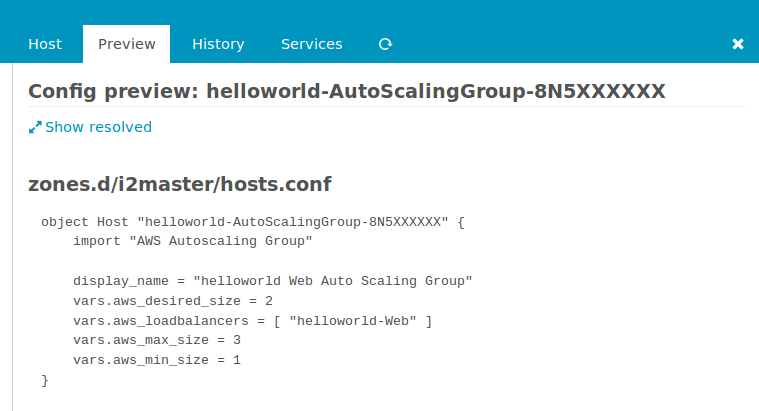Click the Show resolved link

98,127
